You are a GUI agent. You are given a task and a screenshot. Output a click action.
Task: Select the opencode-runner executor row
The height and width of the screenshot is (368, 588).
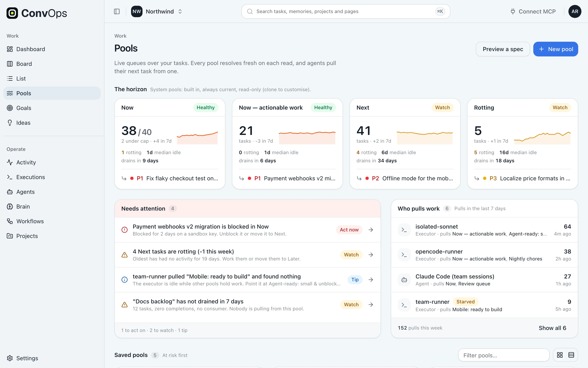484,255
